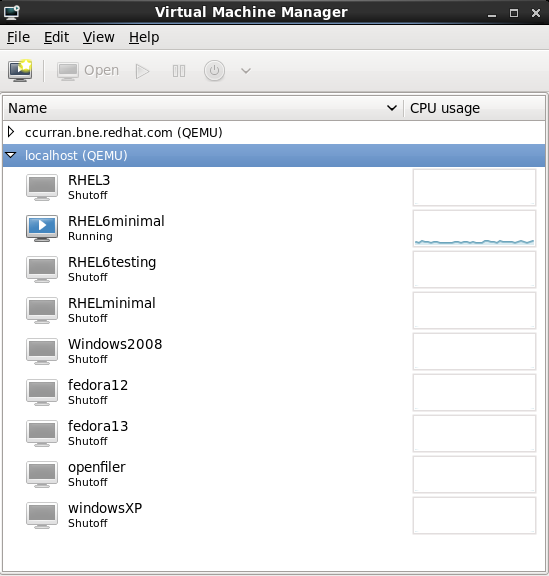Start the VM with the Run button
The height and width of the screenshot is (576, 549).
[x=142, y=71]
